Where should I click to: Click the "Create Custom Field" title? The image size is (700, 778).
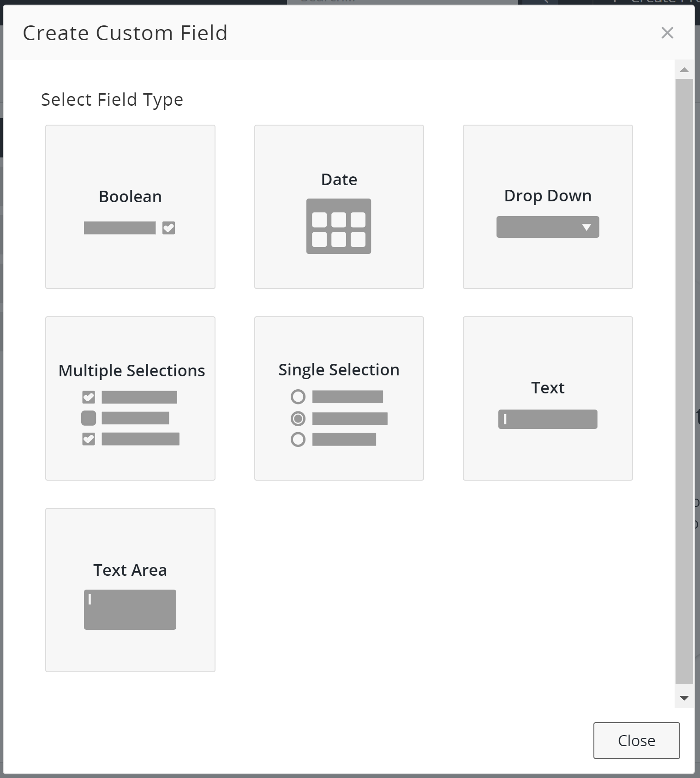pos(125,33)
